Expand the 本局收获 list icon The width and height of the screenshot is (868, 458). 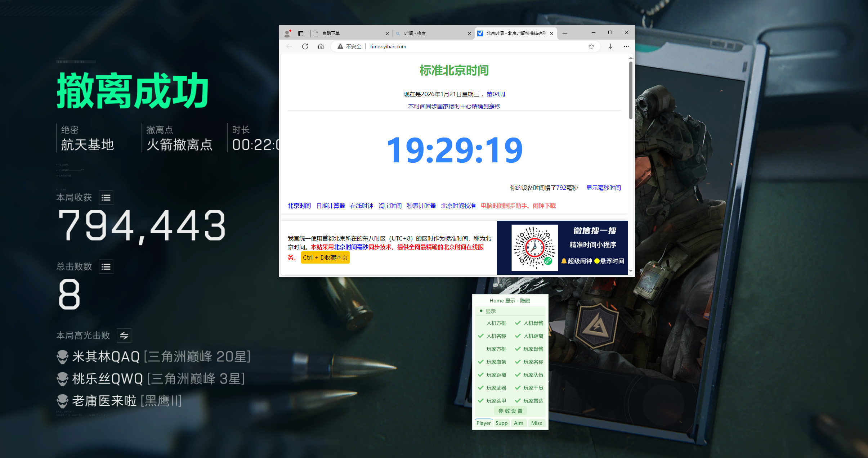click(x=106, y=198)
